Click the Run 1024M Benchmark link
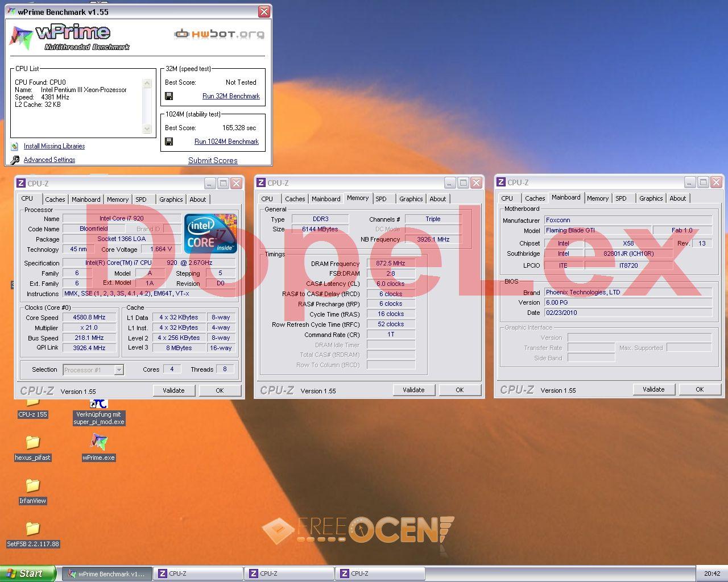The width and height of the screenshot is (728, 582). (x=226, y=142)
